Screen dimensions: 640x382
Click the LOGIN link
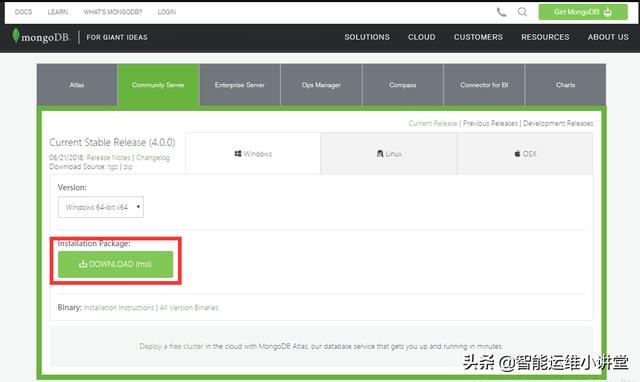tap(167, 12)
